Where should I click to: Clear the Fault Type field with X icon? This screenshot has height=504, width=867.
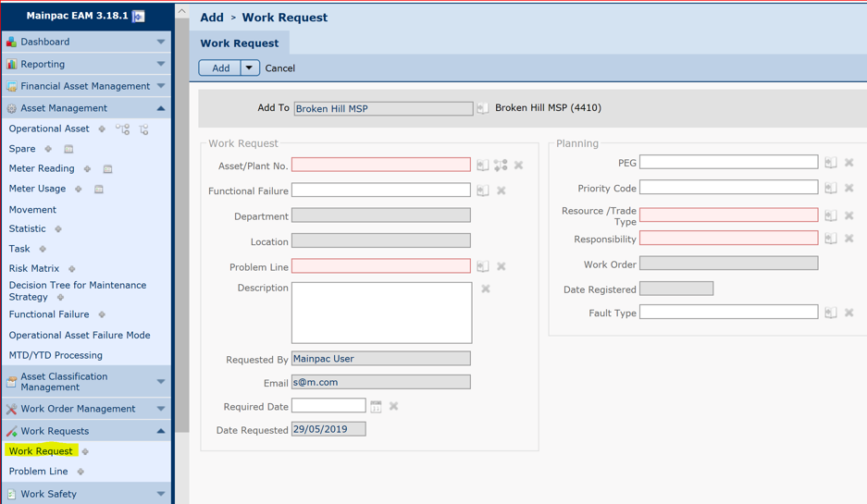pos(849,313)
